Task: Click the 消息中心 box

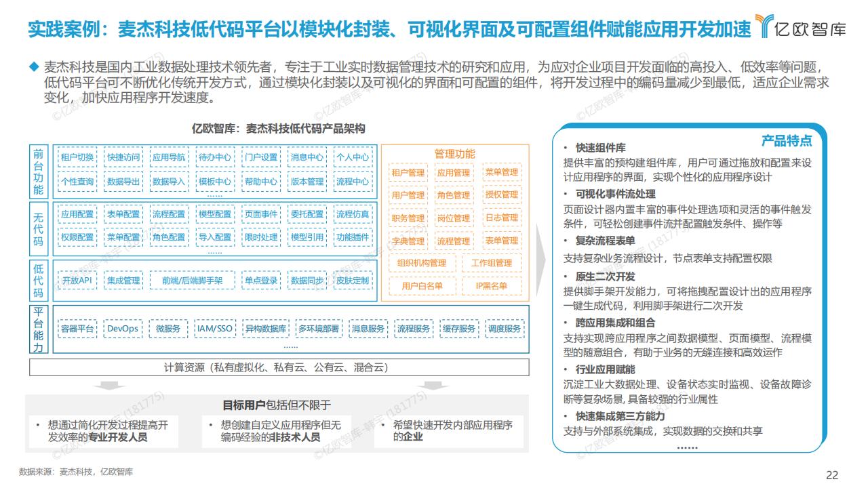Action: pyautogui.click(x=307, y=157)
